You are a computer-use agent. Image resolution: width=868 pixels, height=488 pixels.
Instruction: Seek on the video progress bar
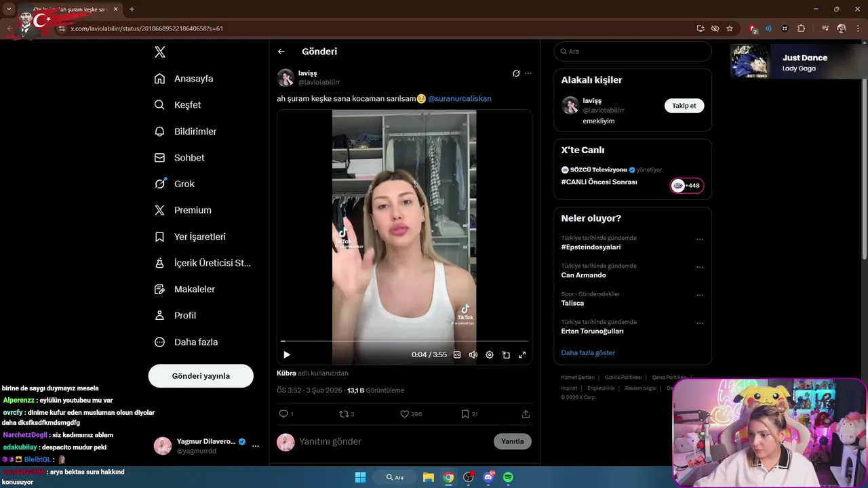404,341
